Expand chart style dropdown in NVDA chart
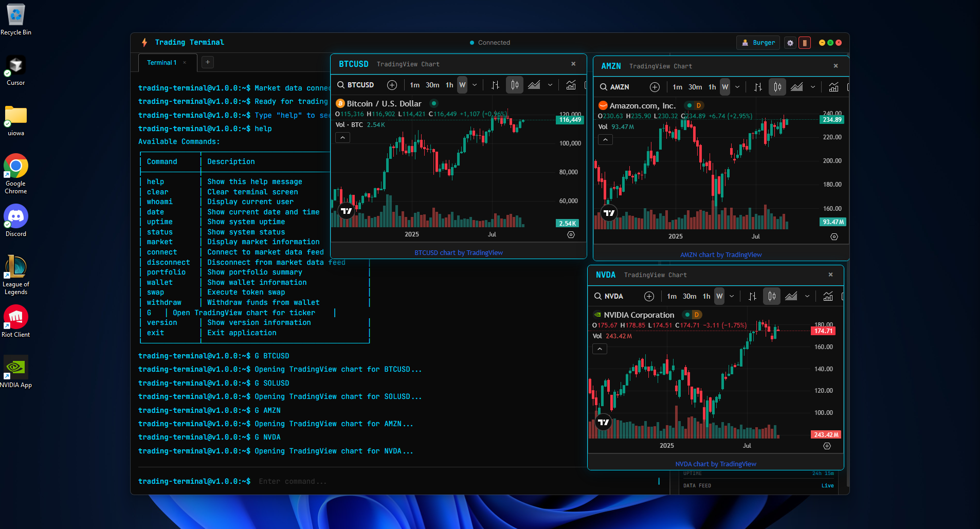The height and width of the screenshot is (529, 980). coord(807,297)
